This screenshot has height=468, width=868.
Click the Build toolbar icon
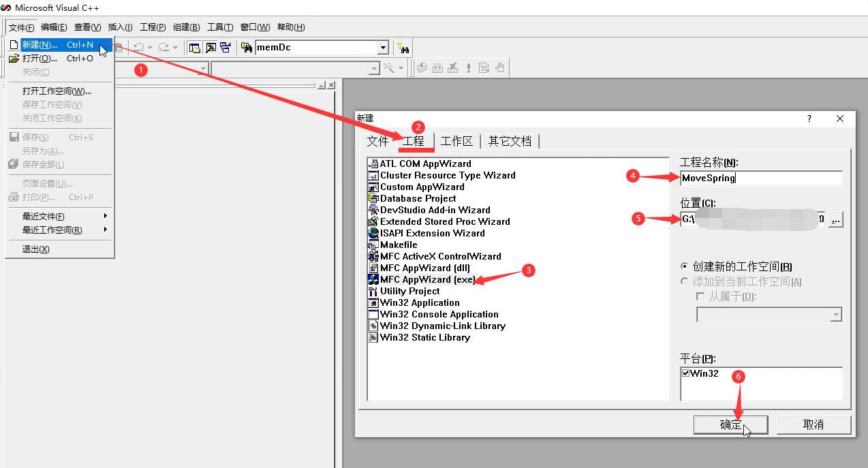coord(437,68)
